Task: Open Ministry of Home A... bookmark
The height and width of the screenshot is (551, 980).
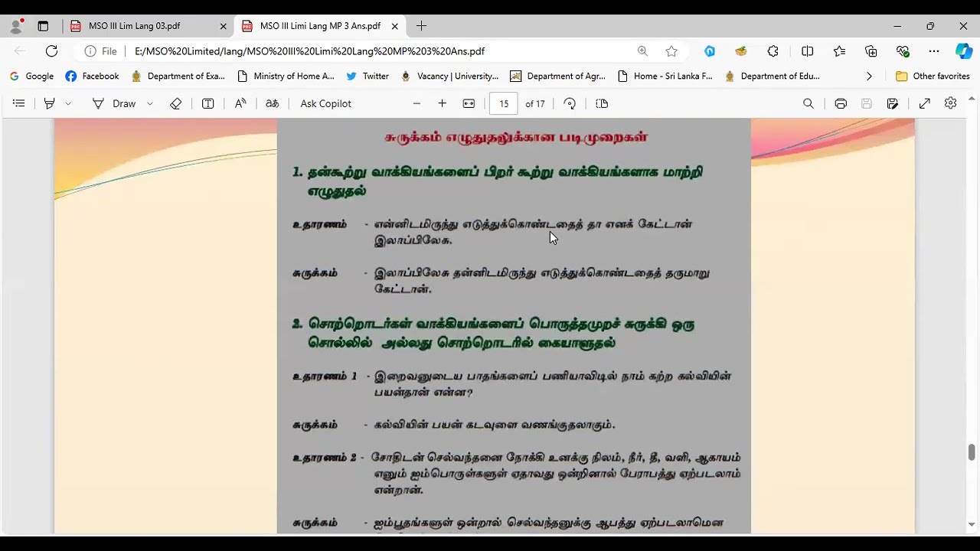Action: coord(286,77)
